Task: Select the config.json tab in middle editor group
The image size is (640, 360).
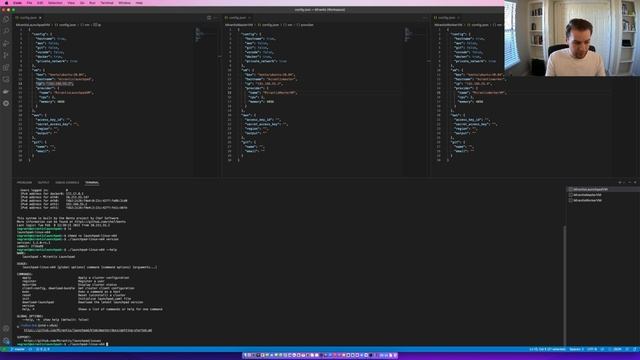Action: [x=237, y=18]
